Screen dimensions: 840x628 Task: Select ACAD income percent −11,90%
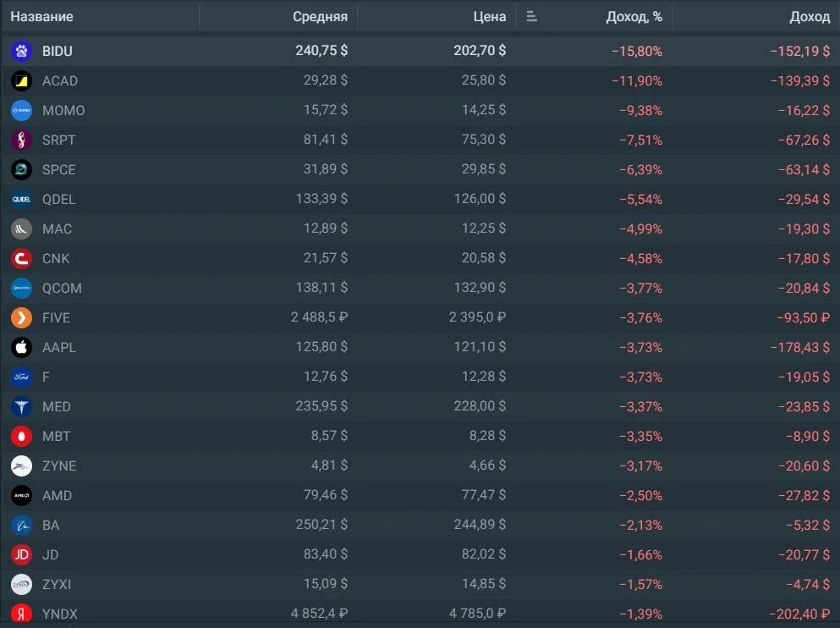click(x=637, y=81)
